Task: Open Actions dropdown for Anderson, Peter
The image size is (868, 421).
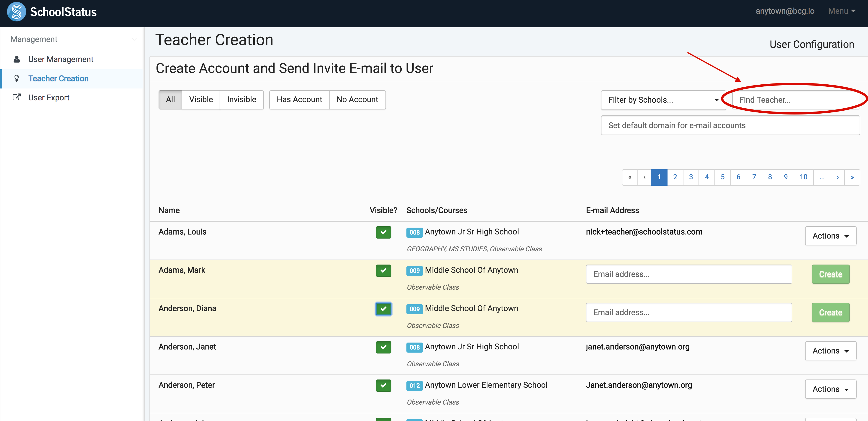Action: (x=831, y=389)
